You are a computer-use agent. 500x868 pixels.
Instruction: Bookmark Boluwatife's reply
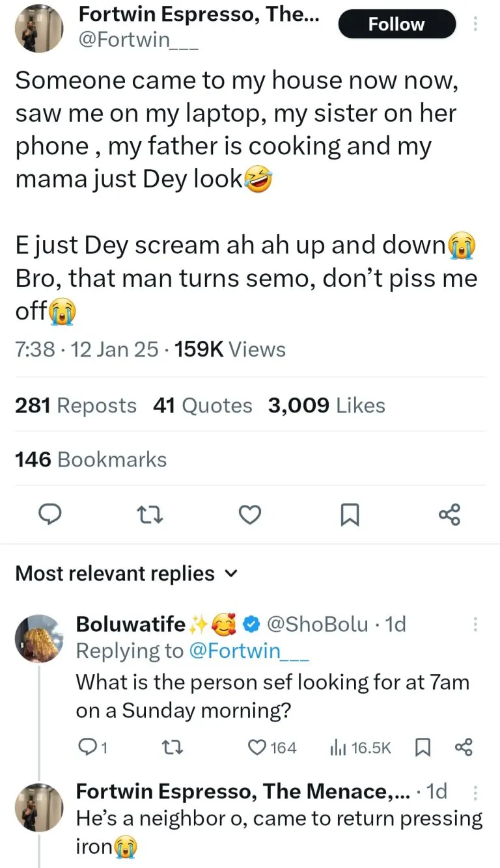[x=423, y=748]
